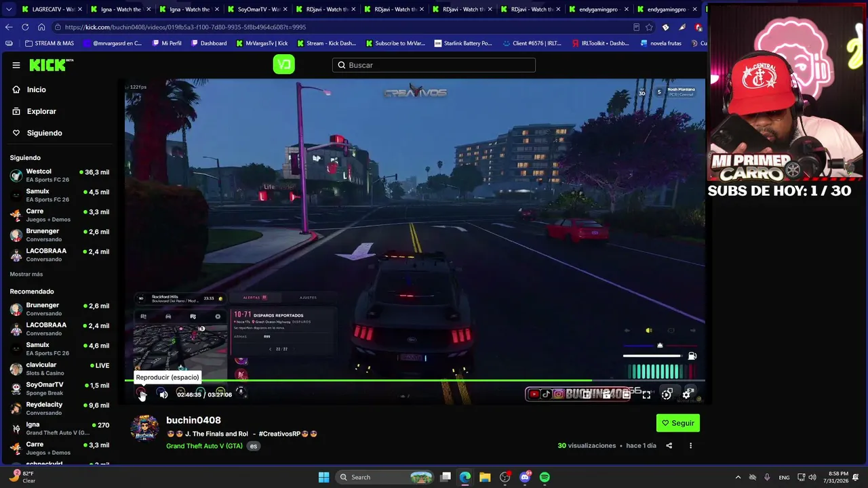Open Mi Perfil bookmark

(x=166, y=43)
